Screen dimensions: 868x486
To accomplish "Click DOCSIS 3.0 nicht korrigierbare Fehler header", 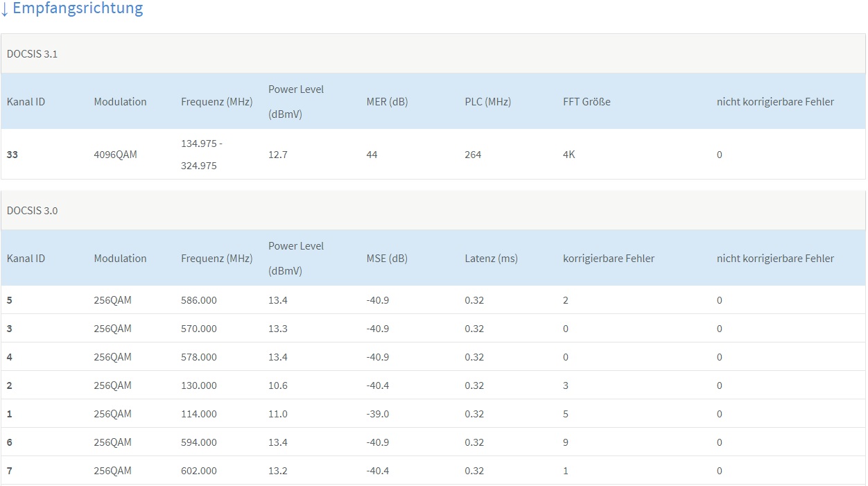I will point(776,259).
